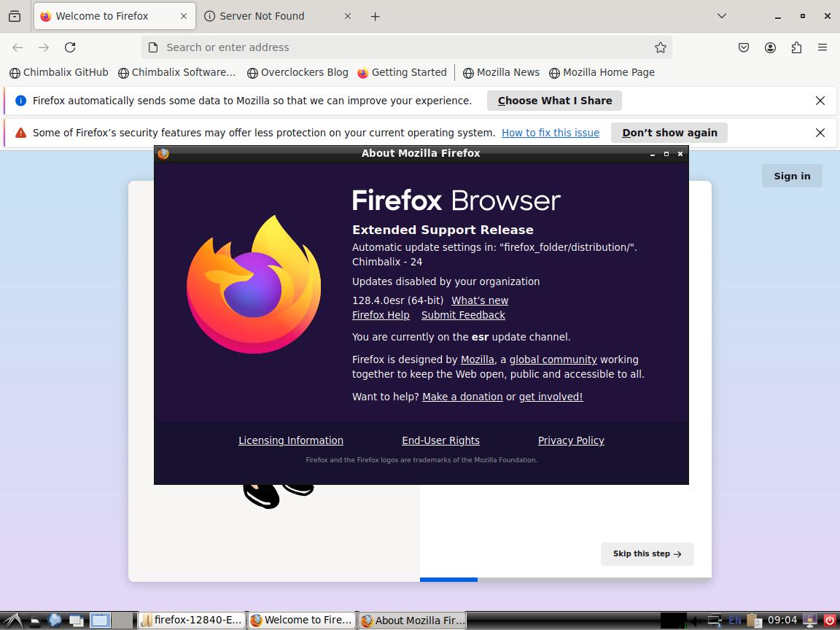The height and width of the screenshot is (630, 840).
Task: Switch to About Mozilla Fir... taskbar entry
Action: coord(412,621)
